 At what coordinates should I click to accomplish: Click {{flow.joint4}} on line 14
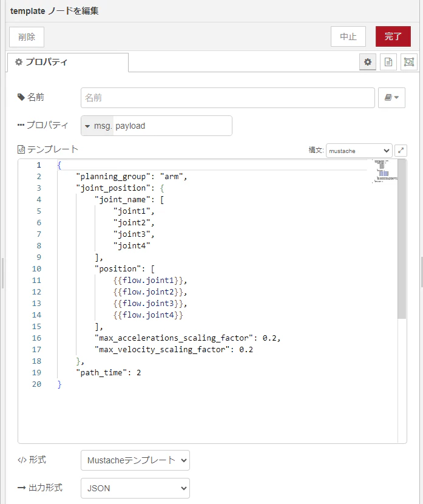tap(148, 315)
